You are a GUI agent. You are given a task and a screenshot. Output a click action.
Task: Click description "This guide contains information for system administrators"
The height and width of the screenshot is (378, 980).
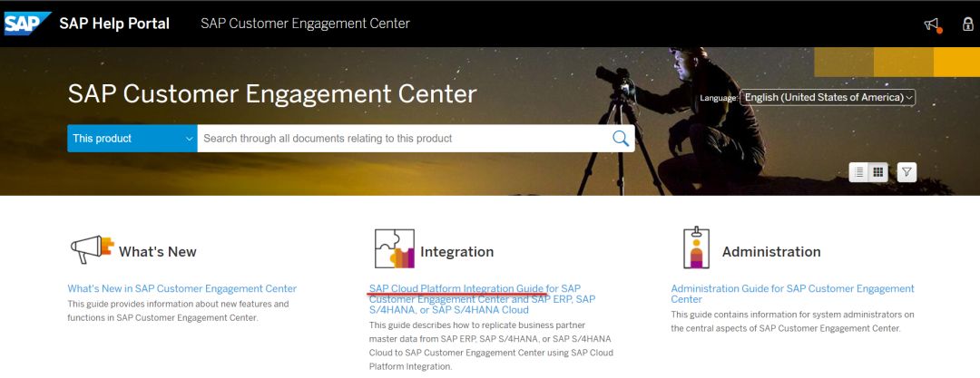[x=792, y=321]
